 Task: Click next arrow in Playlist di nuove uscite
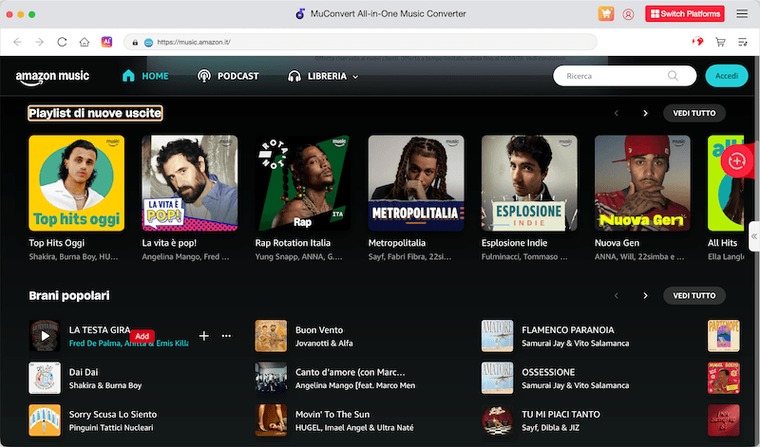point(645,113)
